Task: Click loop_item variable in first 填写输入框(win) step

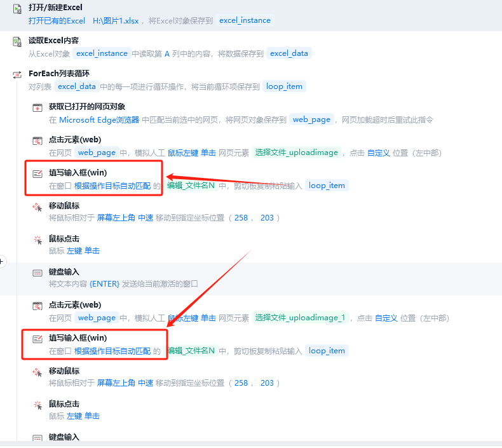Action: (327, 186)
